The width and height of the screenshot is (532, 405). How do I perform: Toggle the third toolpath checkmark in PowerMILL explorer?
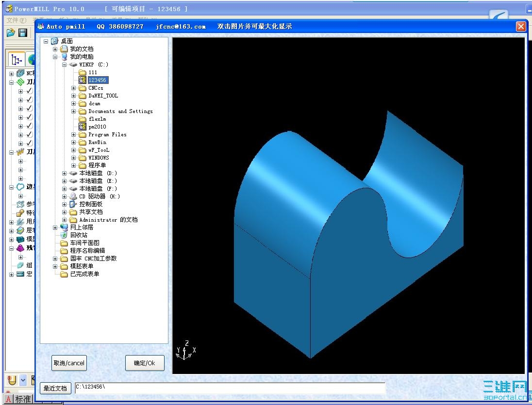[30, 109]
